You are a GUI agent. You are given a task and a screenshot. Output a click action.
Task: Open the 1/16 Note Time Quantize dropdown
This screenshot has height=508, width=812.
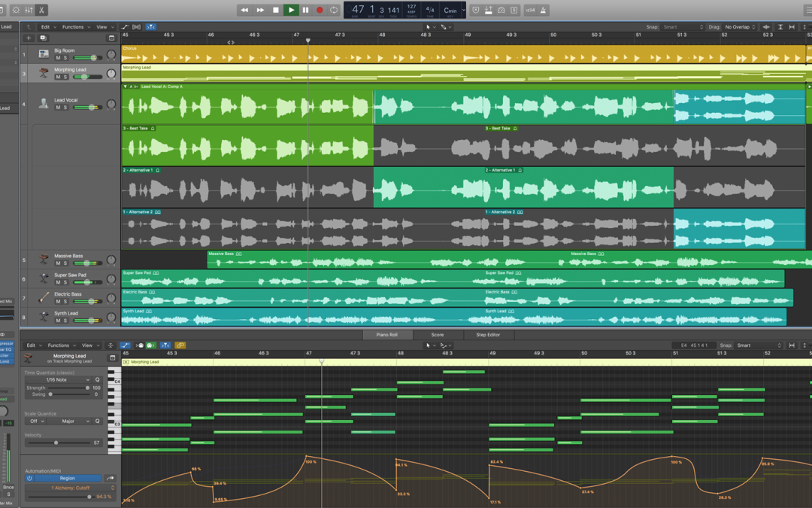point(58,380)
